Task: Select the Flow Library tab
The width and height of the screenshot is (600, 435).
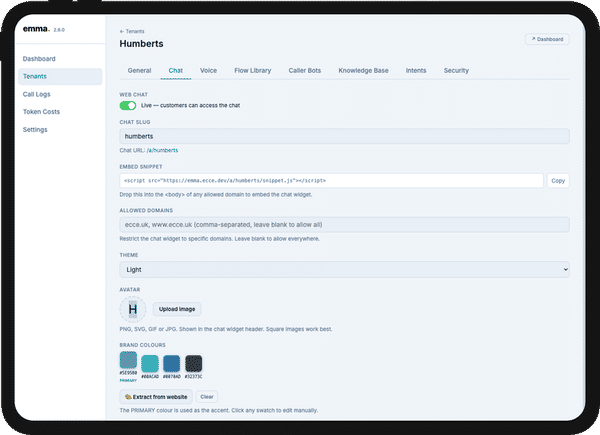Action: point(253,70)
